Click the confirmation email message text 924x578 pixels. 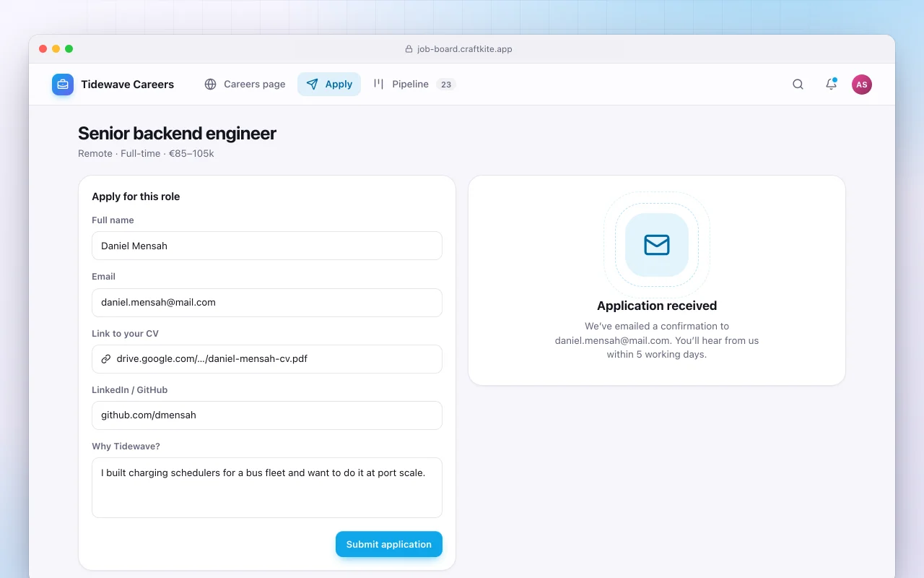point(657,340)
